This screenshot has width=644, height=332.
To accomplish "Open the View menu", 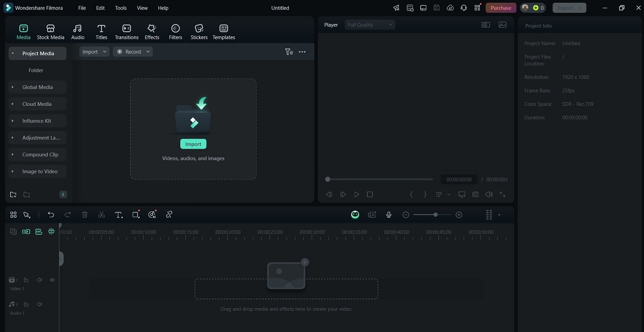I will click(x=143, y=8).
